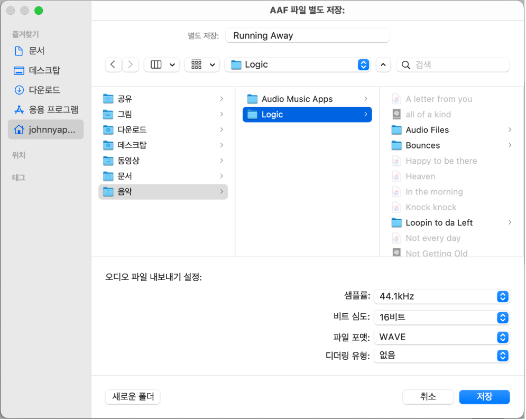Open the 문서 folder in the first column

pos(163,176)
